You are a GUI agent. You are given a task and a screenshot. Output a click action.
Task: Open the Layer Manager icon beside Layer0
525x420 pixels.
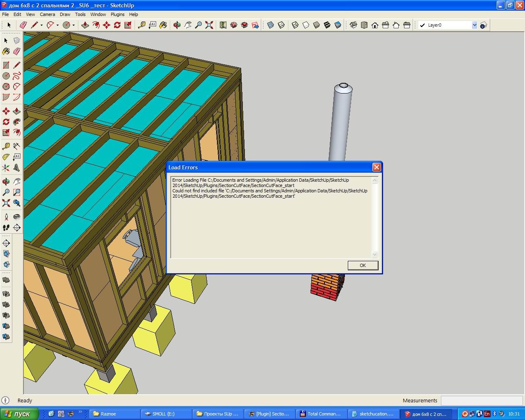tap(484, 25)
